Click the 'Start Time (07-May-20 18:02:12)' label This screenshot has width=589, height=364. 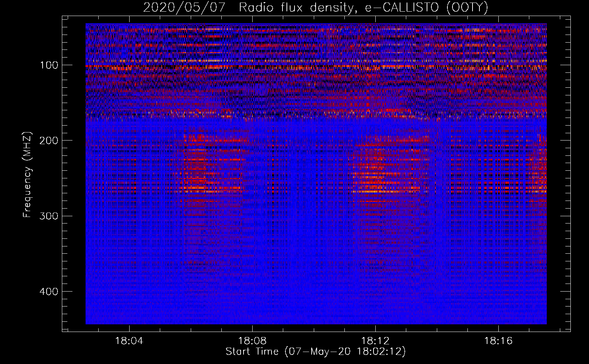316,352
